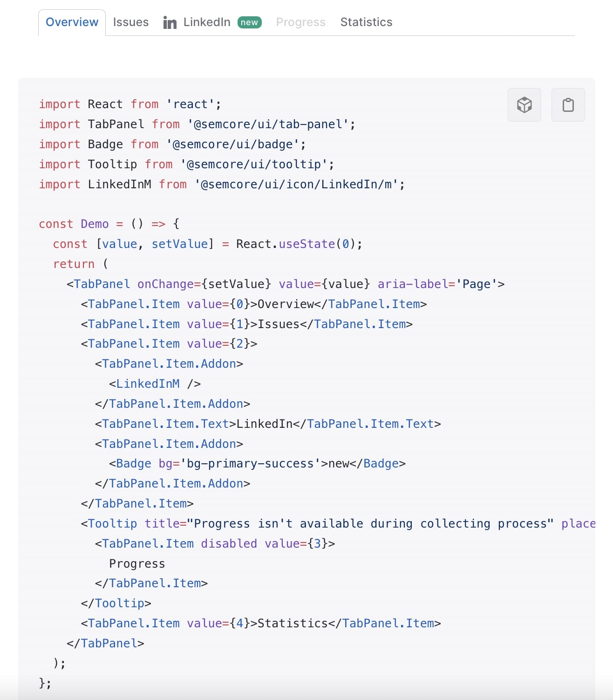This screenshot has height=700, width=613.
Task: Copy the code snippet to clipboard
Action: click(568, 105)
